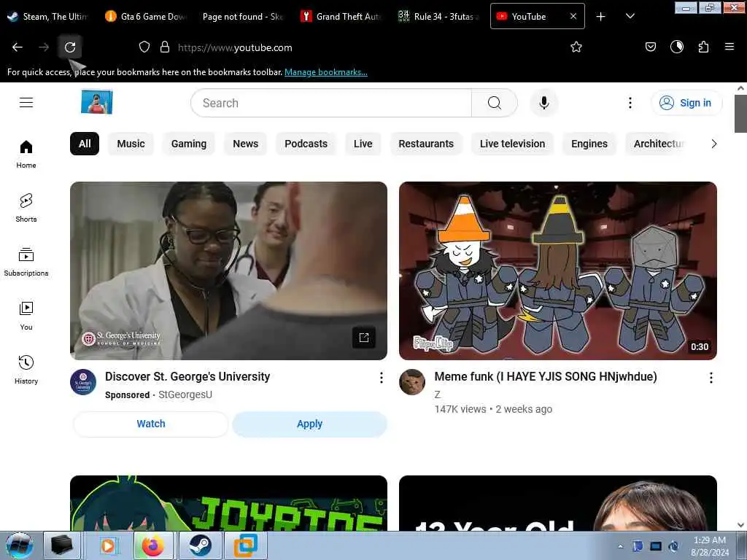Open Firefox application hamburger menu
Image resolution: width=747 pixels, height=560 pixels.
729,47
